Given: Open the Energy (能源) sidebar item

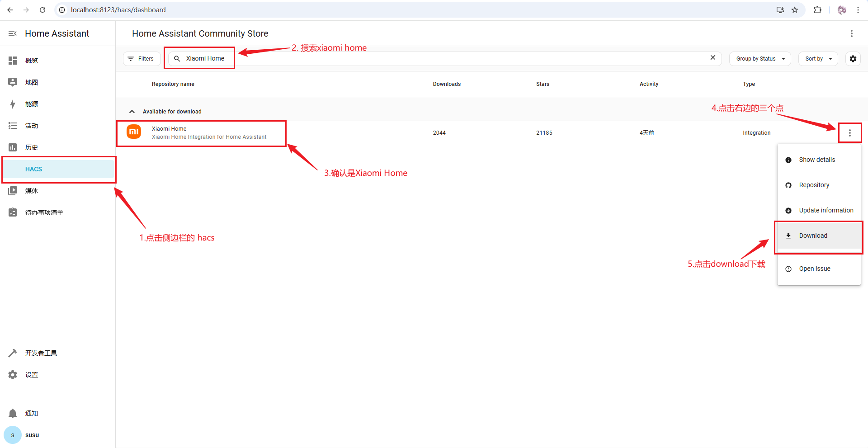Looking at the screenshot, I should point(32,104).
